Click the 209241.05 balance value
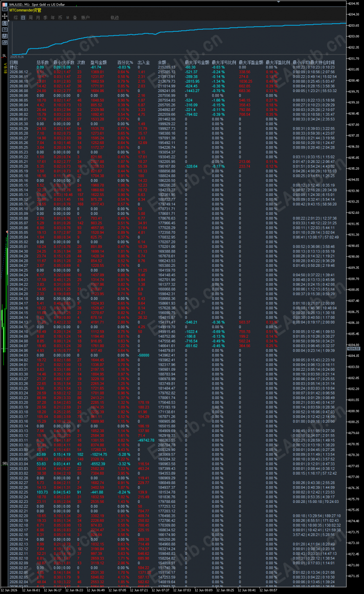The height and width of the screenshot is (594, 364). [x=167, y=91]
